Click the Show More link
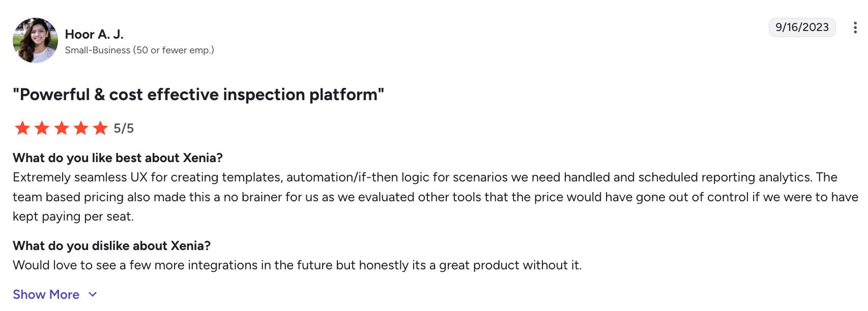Viewport: 868px width, 311px height. 46,295
